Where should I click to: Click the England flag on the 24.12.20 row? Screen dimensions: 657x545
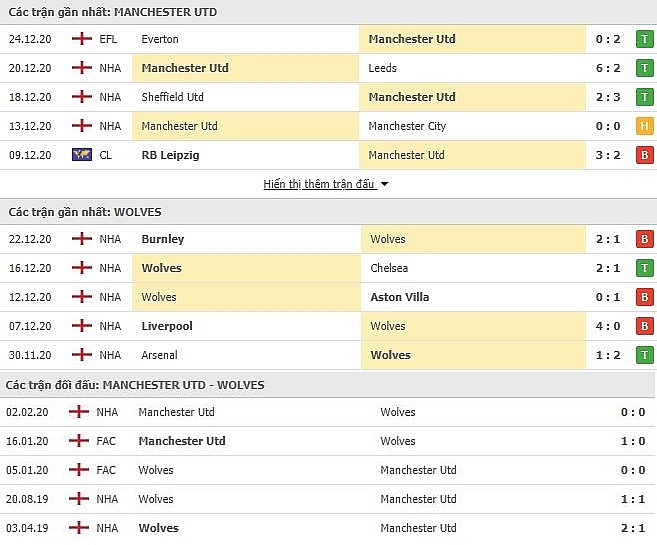[82, 39]
